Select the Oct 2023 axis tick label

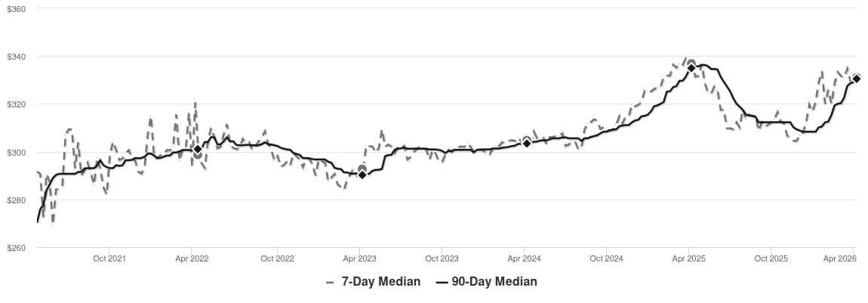(442, 259)
